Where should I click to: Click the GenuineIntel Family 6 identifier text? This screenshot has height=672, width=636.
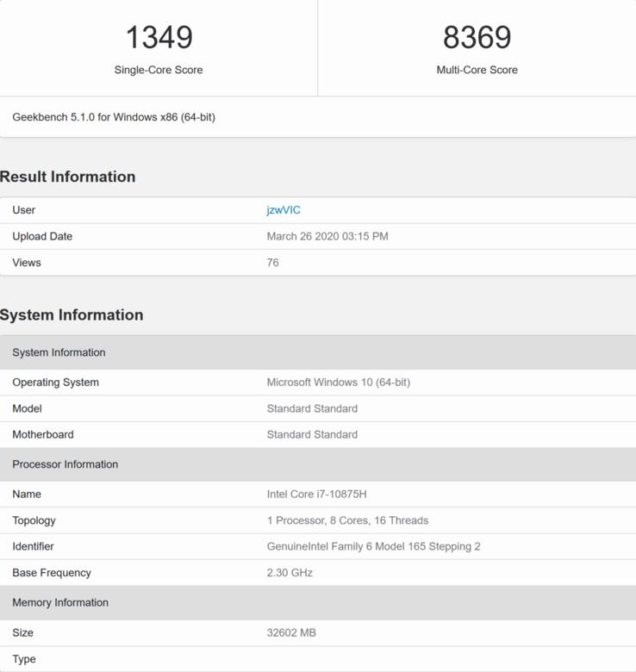pyautogui.click(x=373, y=546)
